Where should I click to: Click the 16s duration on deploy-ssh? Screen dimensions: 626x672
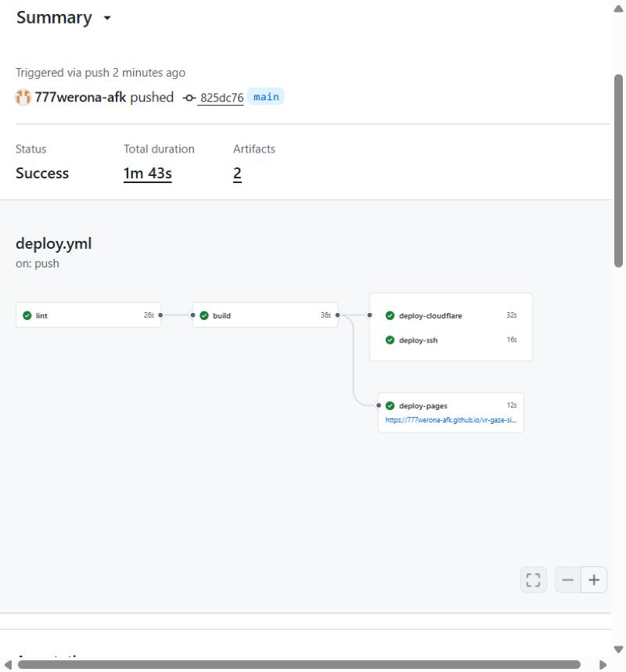pyautogui.click(x=512, y=340)
